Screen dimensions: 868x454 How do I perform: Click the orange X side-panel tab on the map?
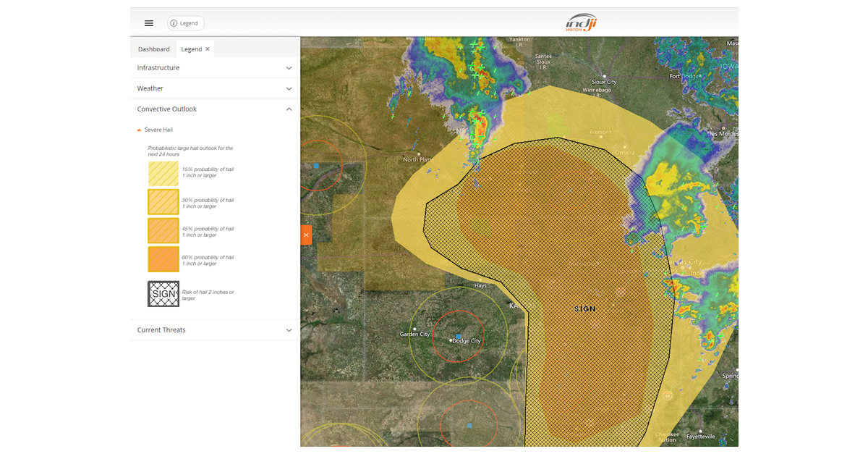(306, 235)
